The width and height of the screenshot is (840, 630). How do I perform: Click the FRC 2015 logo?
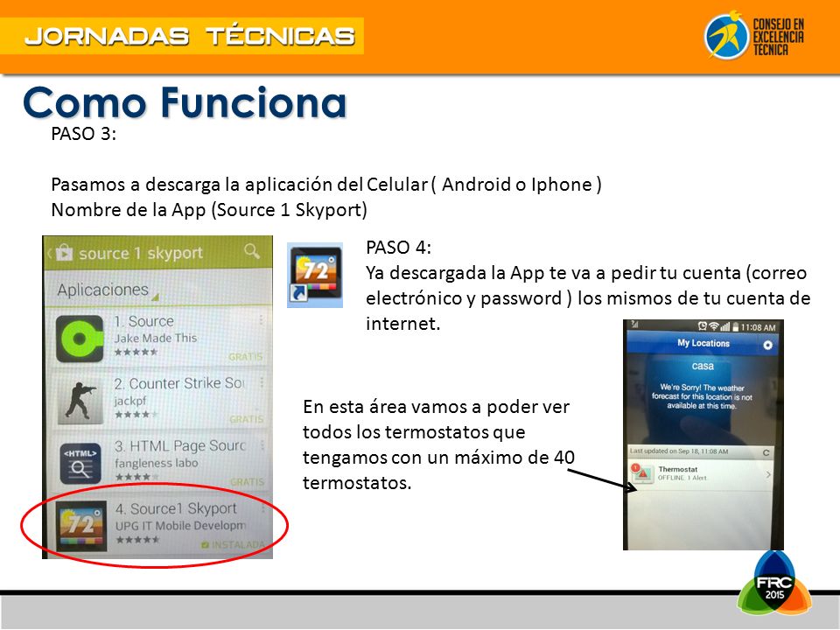[774, 583]
